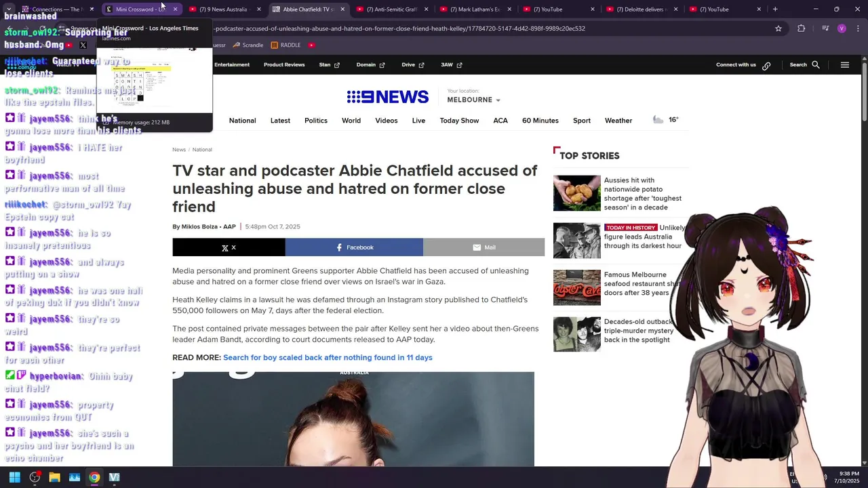Open the Domain external link

[x=371, y=65]
